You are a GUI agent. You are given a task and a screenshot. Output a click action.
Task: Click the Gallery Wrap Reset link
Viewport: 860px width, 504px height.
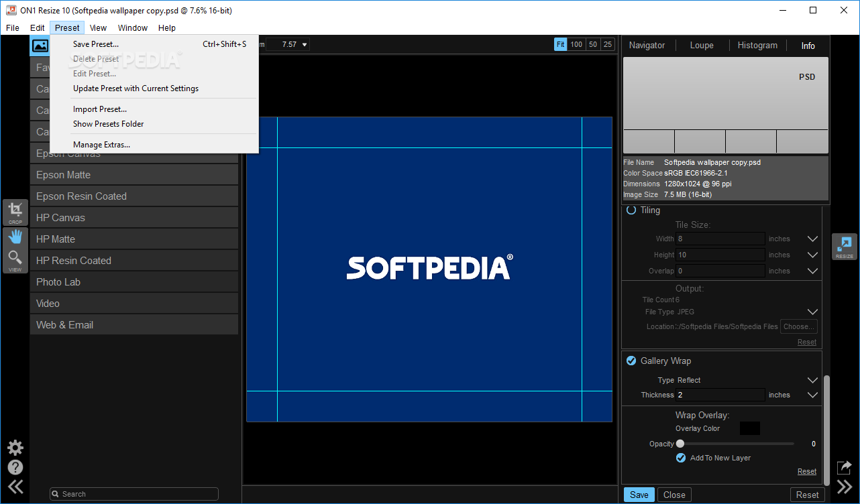[x=807, y=471]
